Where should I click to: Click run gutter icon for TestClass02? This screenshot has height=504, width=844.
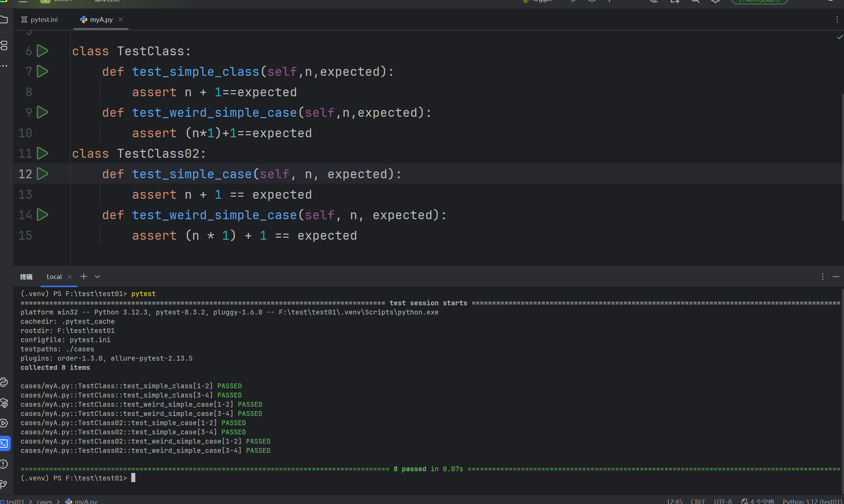[42, 153]
